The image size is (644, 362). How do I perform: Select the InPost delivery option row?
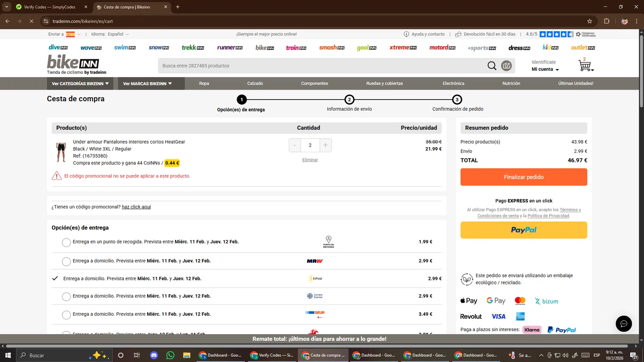[x=246, y=278]
